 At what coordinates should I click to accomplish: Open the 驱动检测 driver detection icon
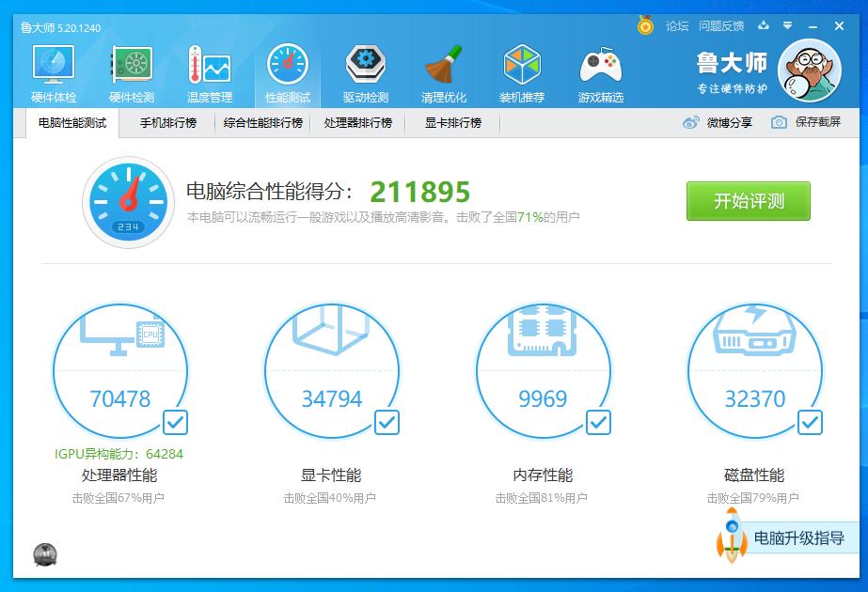click(366, 74)
